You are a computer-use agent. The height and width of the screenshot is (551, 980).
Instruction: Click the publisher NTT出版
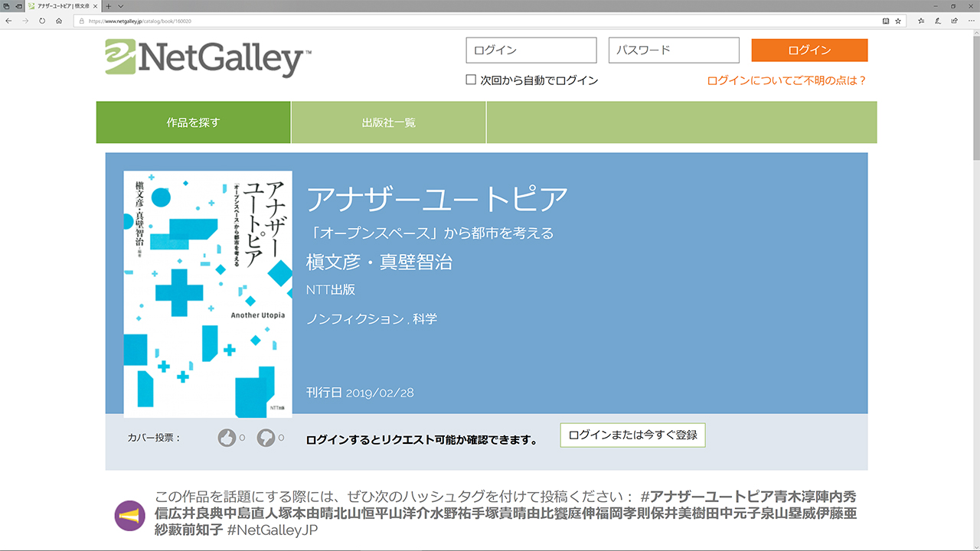331,290
